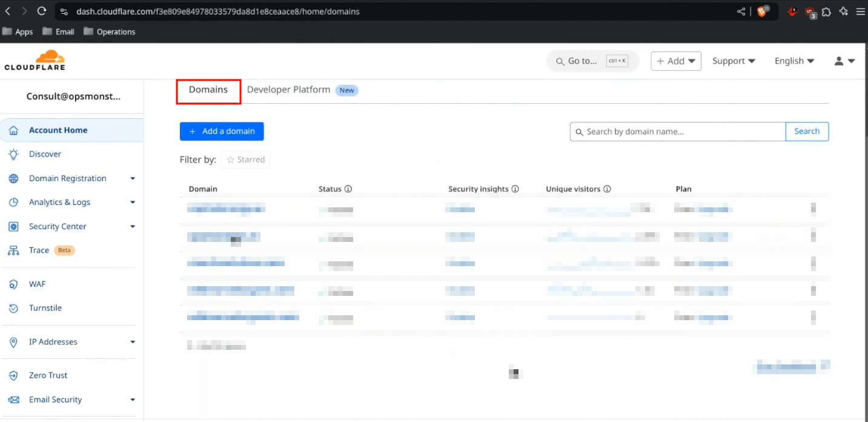868x422 pixels.
Task: Open Turnstile via its sidebar icon
Action: coord(13,308)
